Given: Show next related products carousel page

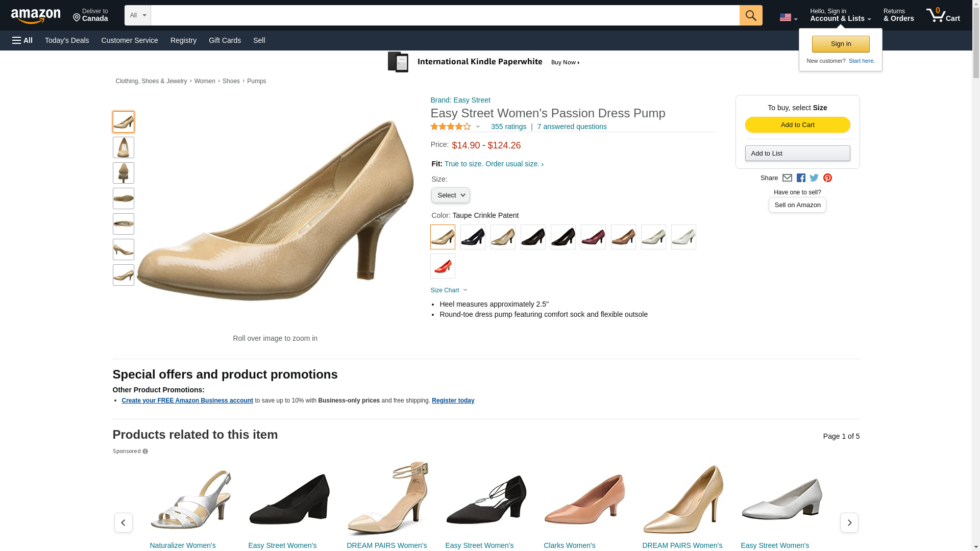Looking at the screenshot, I should (849, 522).
